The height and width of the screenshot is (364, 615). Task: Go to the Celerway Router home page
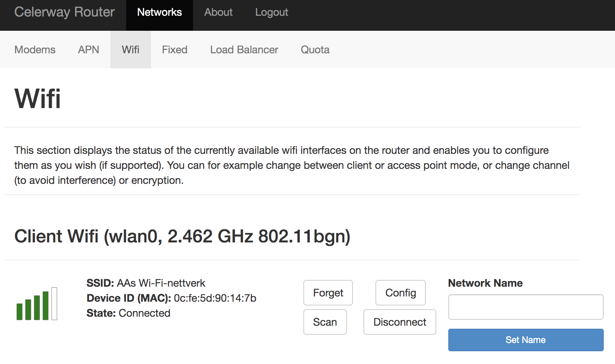pyautogui.click(x=64, y=12)
